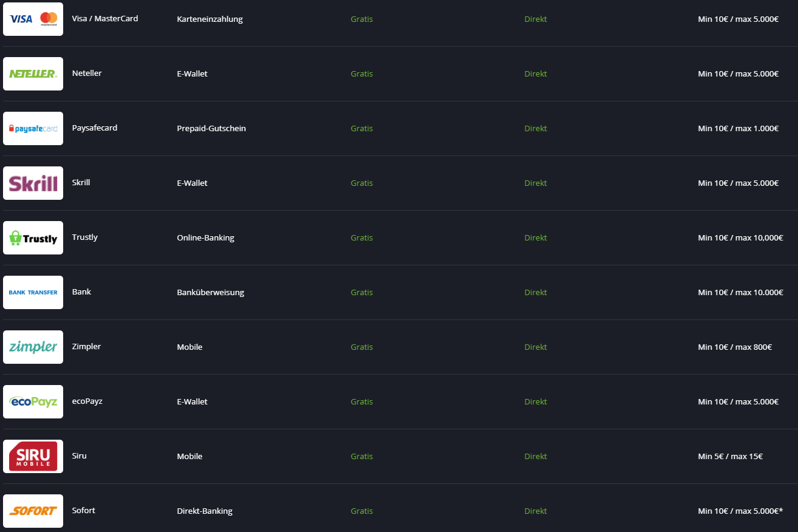
Task: Click the Visa / MasterCard logo
Action: (x=33, y=19)
